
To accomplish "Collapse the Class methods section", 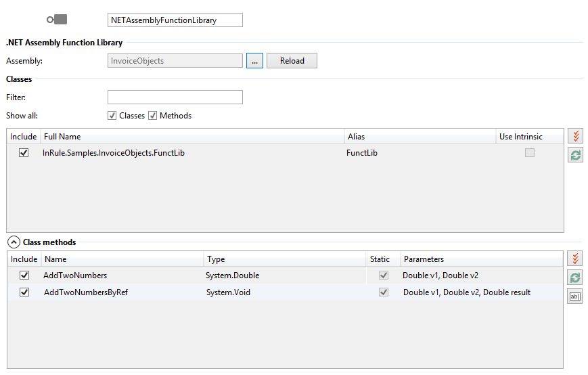I will (13, 242).
